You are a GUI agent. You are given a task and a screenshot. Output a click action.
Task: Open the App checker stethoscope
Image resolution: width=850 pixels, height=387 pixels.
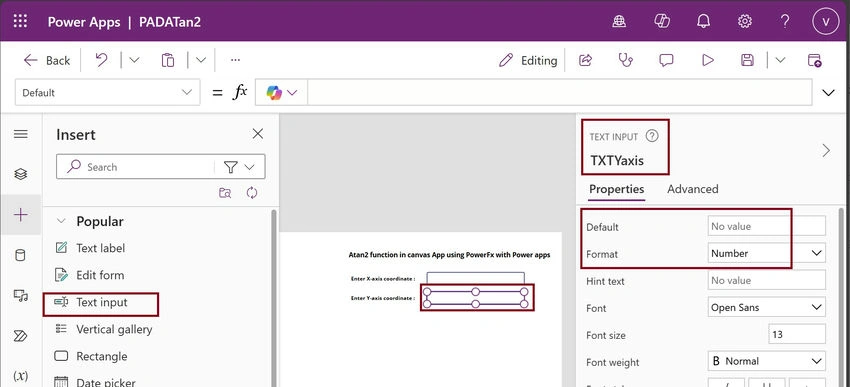point(626,60)
